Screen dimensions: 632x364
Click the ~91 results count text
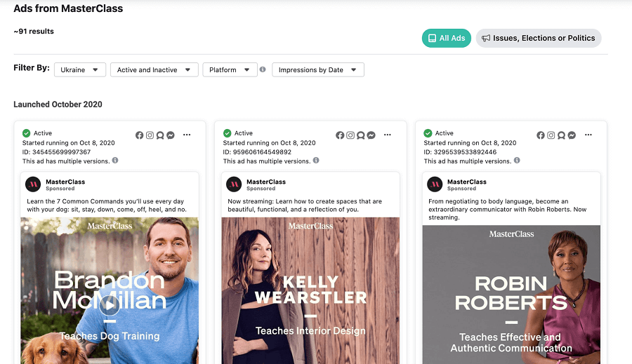pyautogui.click(x=34, y=32)
